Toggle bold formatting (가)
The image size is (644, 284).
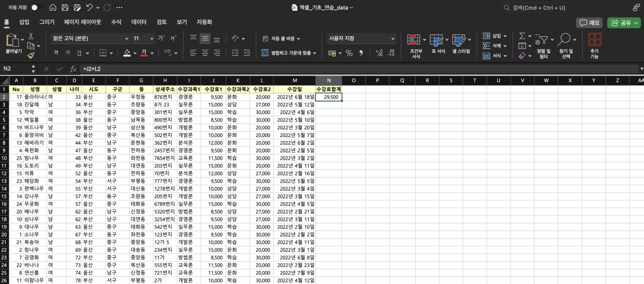[x=56, y=53]
